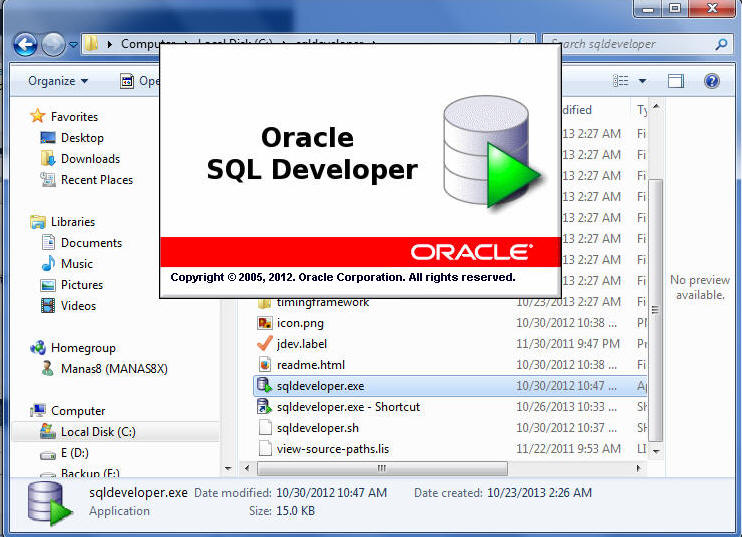Click the Back navigation arrow
The width and height of the screenshot is (742, 537).
click(x=25, y=45)
